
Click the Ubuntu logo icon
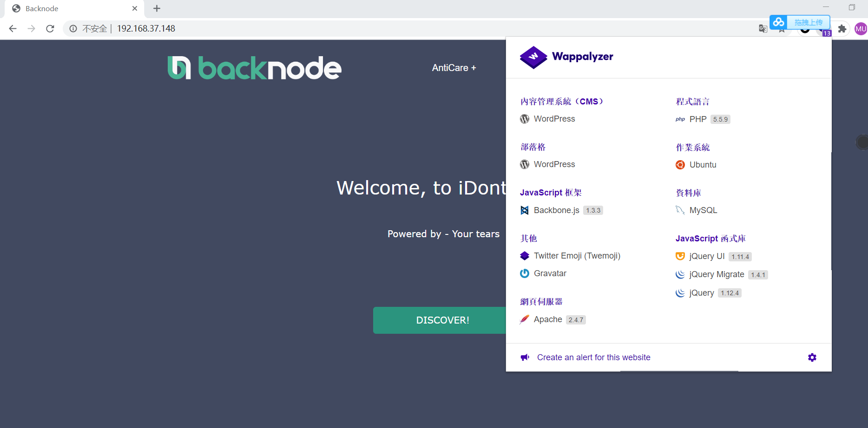point(680,165)
